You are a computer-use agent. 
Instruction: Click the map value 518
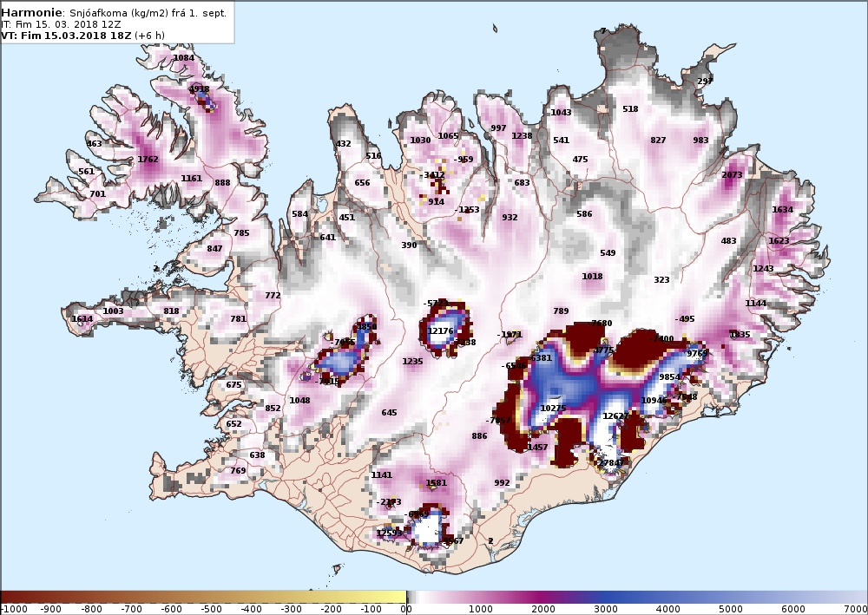point(630,109)
